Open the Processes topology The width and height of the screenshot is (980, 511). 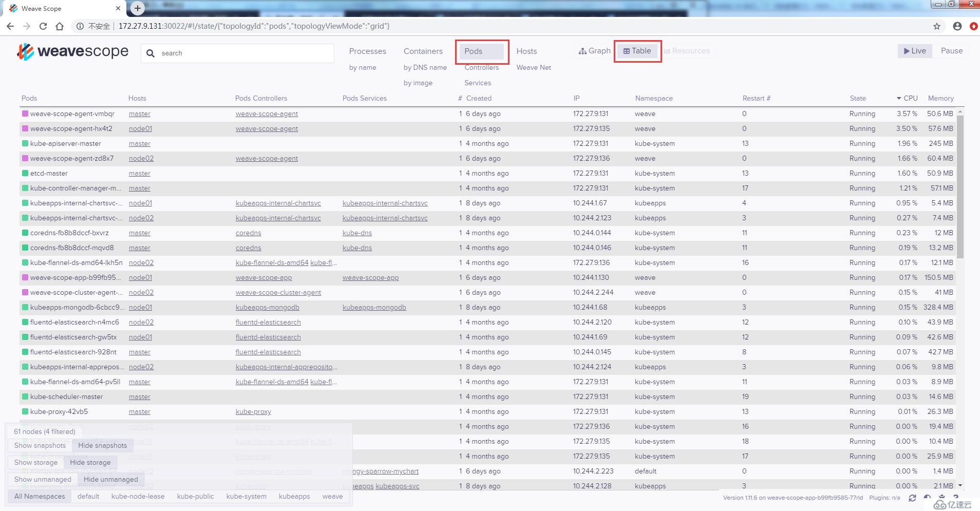pos(368,51)
